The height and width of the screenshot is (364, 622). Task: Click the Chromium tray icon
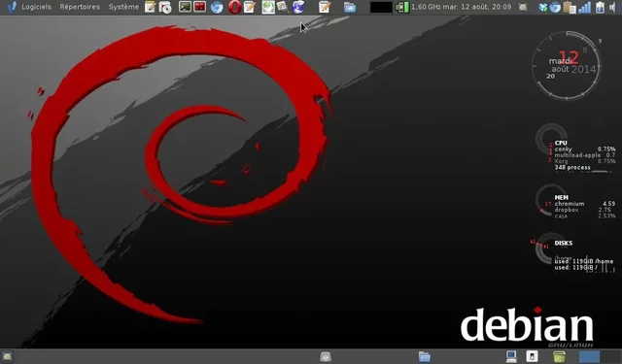(555, 7)
